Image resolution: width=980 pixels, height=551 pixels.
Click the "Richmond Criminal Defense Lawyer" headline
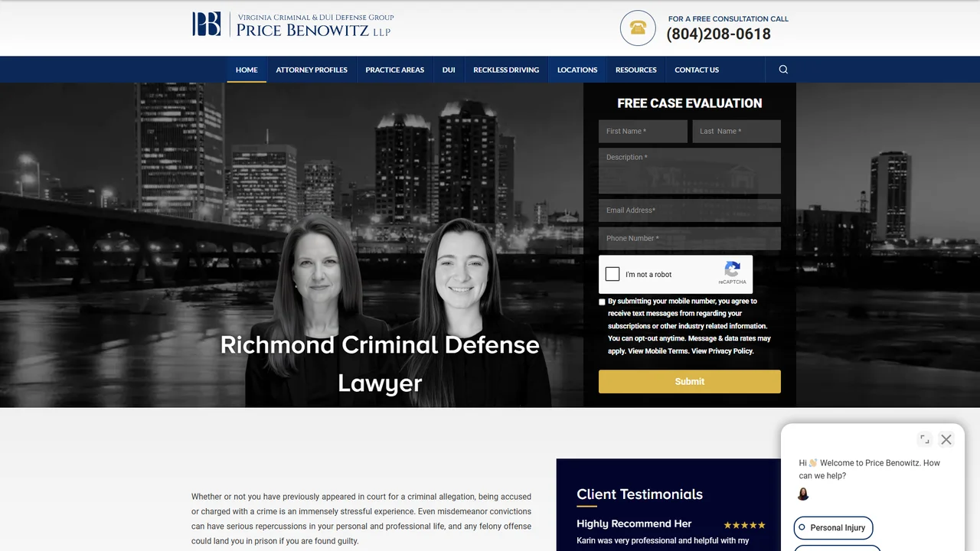tap(380, 364)
